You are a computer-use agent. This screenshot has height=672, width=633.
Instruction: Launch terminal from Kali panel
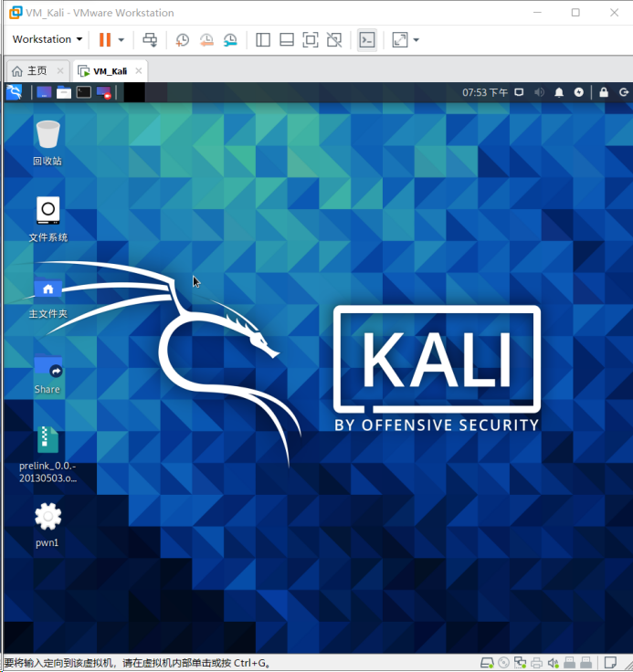click(x=84, y=92)
